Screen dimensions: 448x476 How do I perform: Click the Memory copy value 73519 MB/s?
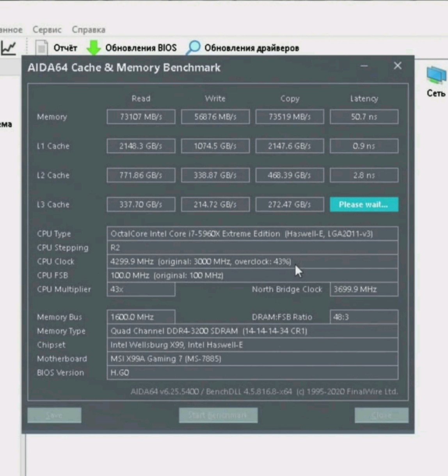pos(290,117)
